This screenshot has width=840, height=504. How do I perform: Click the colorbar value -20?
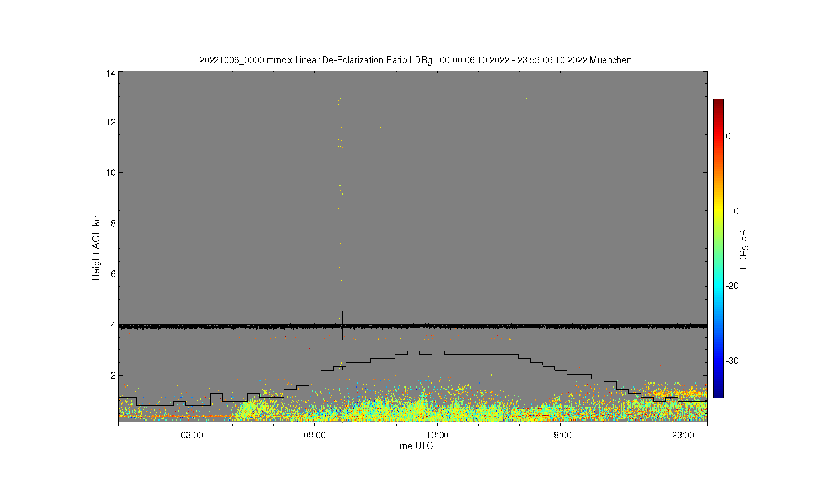pyautogui.click(x=732, y=286)
